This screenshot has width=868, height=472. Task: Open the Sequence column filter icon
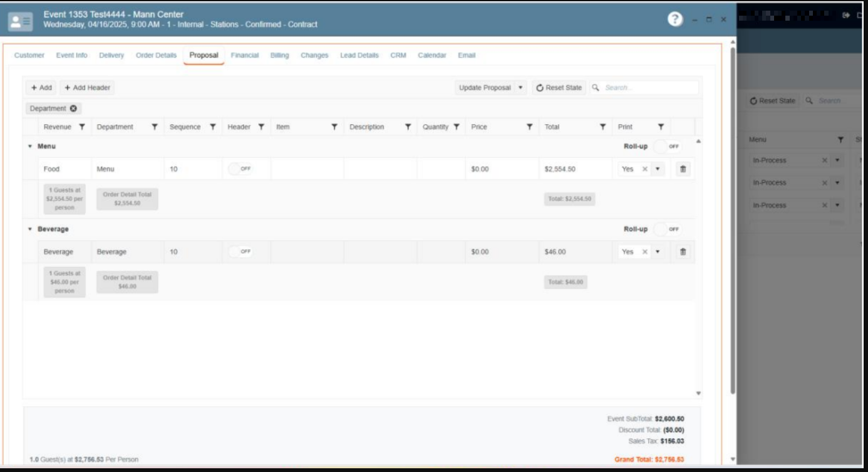tap(213, 127)
